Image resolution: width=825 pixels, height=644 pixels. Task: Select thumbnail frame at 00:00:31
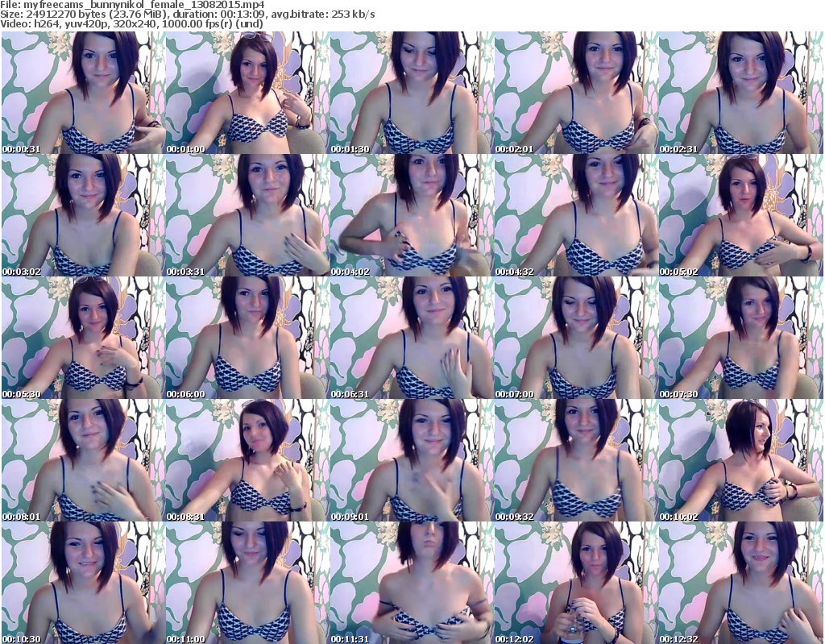tap(83, 93)
